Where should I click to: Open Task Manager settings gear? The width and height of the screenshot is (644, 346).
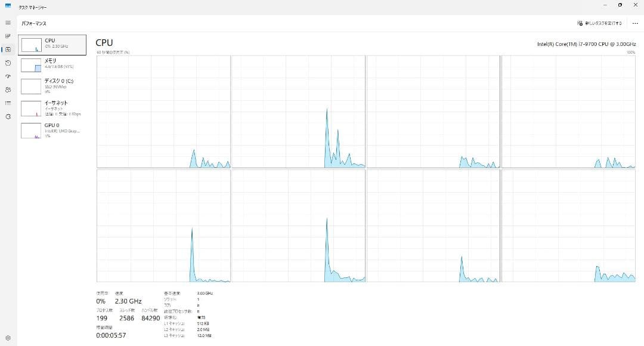(8, 338)
